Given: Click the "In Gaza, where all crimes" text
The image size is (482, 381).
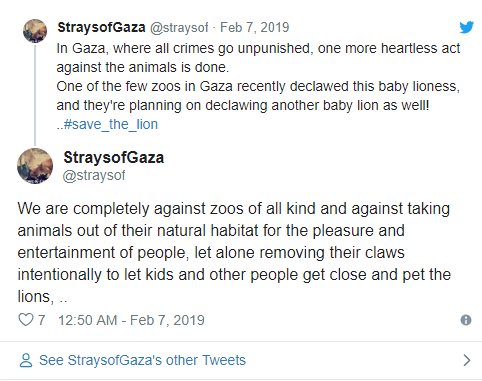Looking at the screenshot, I should point(258,58).
